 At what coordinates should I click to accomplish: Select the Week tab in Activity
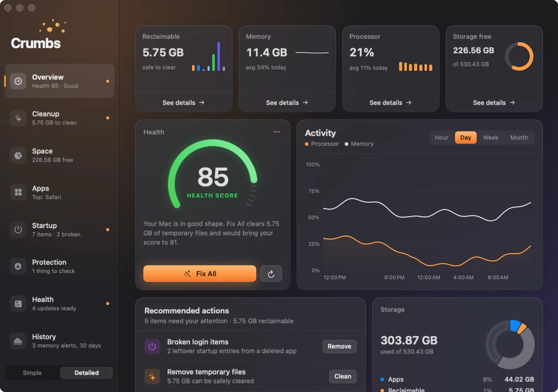point(490,138)
